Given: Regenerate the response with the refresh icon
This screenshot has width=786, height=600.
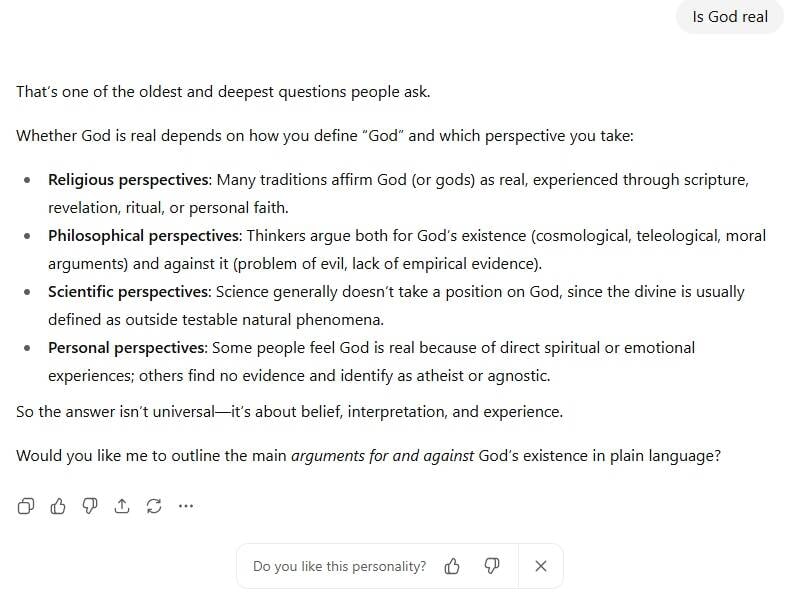Looking at the screenshot, I should 154,506.
